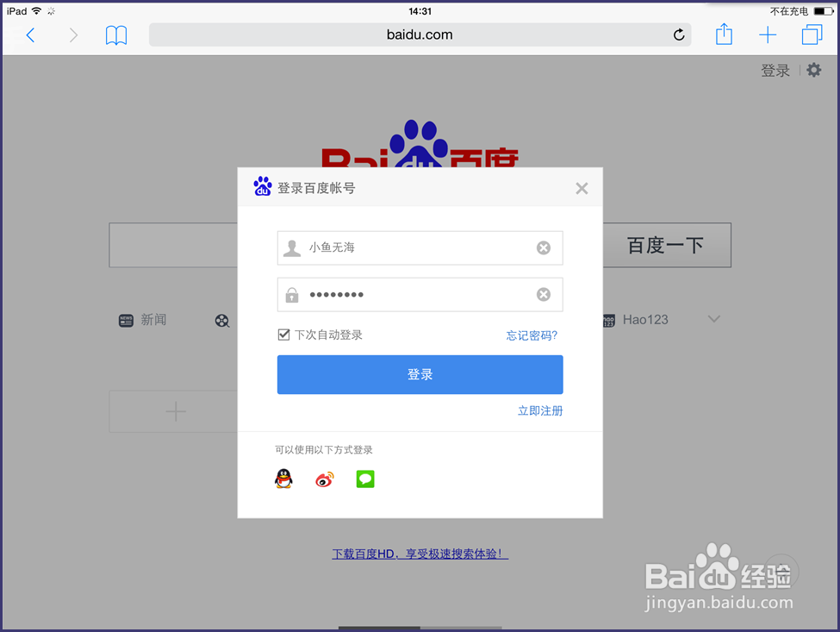Open the 新闻 news shortcut
The height and width of the screenshot is (632, 840).
tap(142, 320)
